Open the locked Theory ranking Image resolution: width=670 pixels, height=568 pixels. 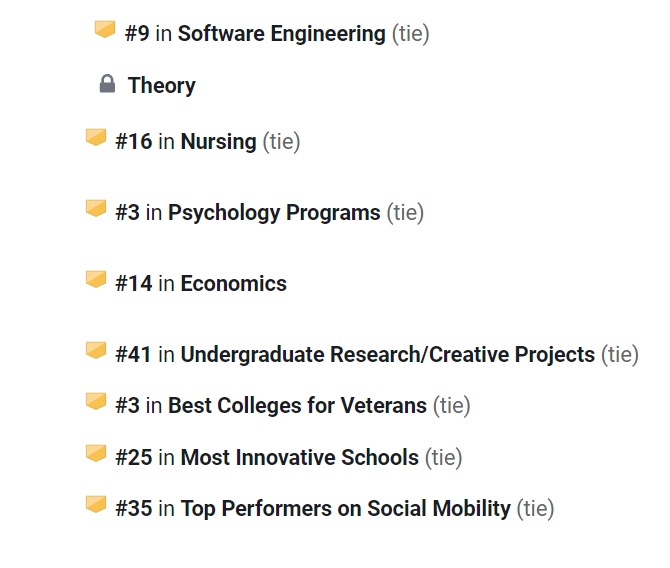162,85
